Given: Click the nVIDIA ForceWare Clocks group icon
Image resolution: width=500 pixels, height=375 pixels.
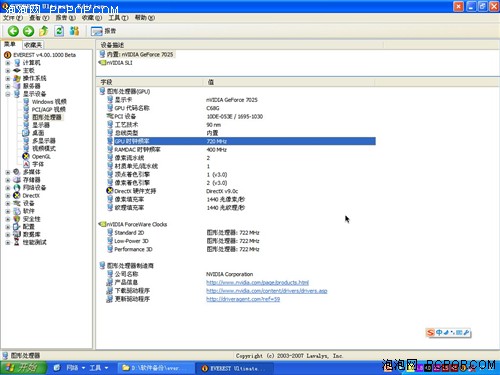Looking at the screenshot, I should [x=102, y=224].
